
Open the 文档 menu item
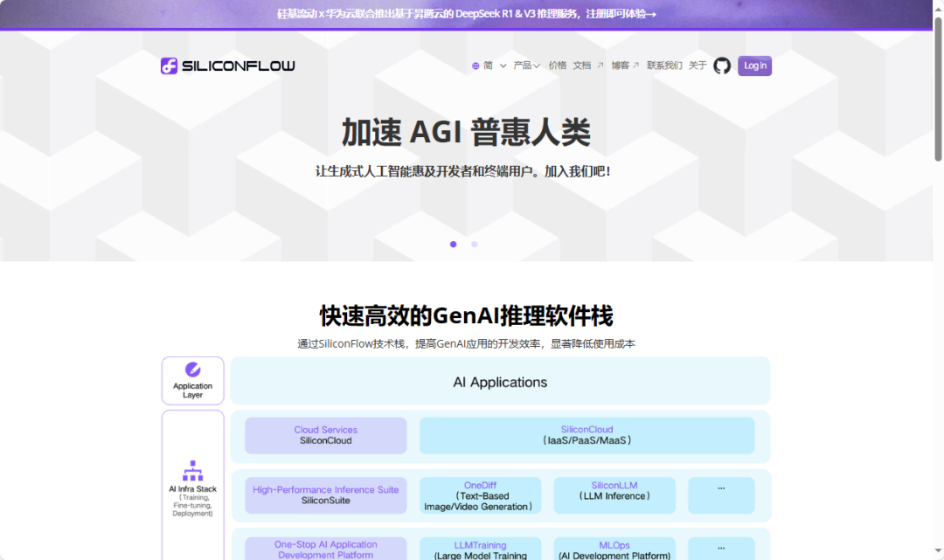pyautogui.click(x=581, y=66)
